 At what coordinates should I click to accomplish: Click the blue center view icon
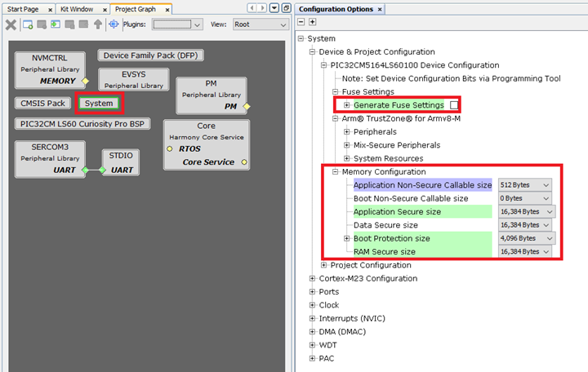click(x=114, y=24)
